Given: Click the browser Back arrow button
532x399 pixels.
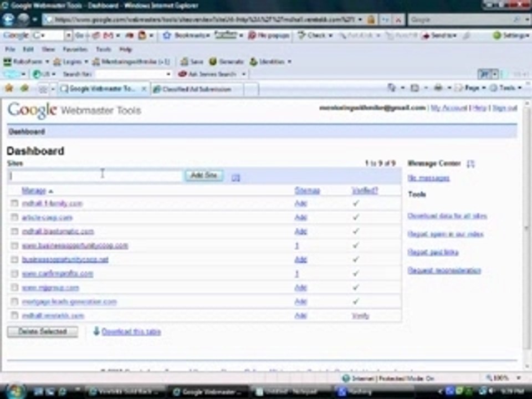Looking at the screenshot, I should (x=8, y=20).
